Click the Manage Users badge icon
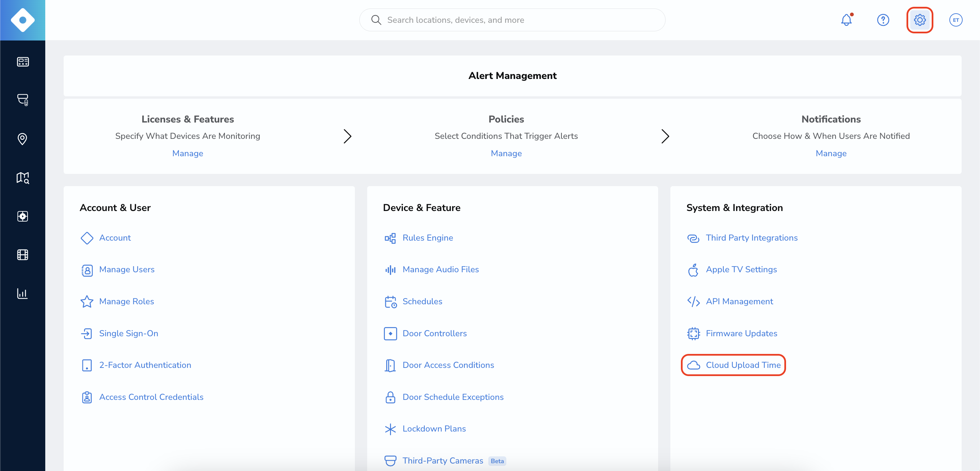 87,270
